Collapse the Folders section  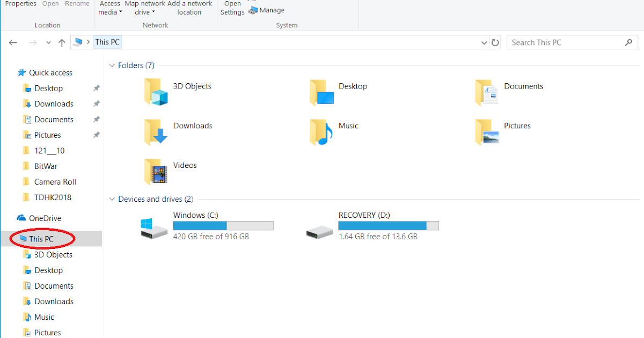pyautogui.click(x=112, y=65)
